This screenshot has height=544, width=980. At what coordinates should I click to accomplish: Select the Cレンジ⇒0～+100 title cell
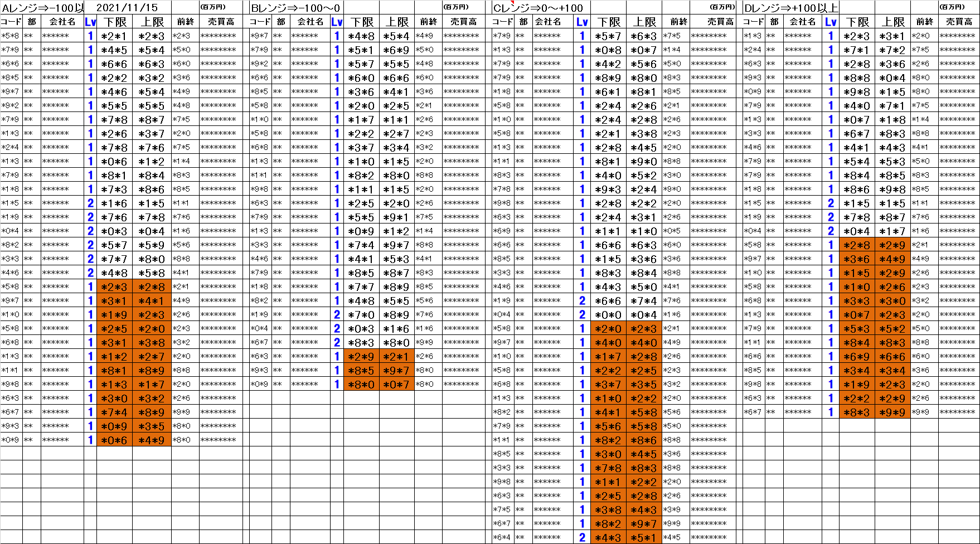540,8
